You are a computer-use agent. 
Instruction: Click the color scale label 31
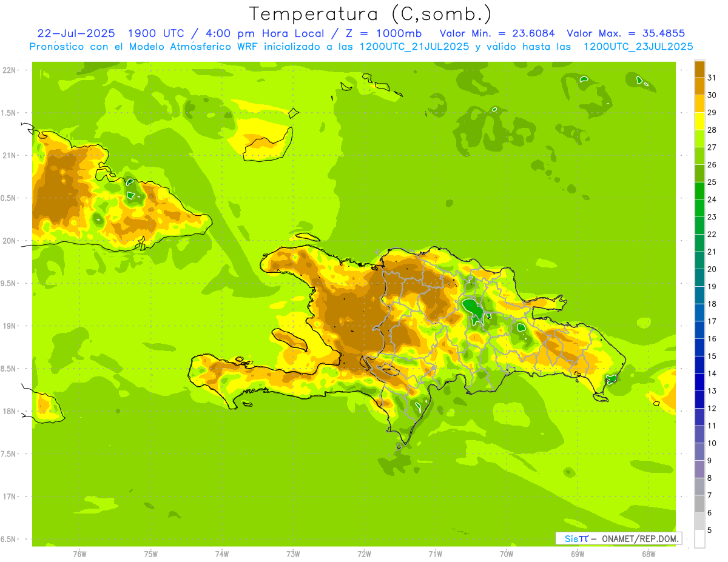tap(712, 78)
